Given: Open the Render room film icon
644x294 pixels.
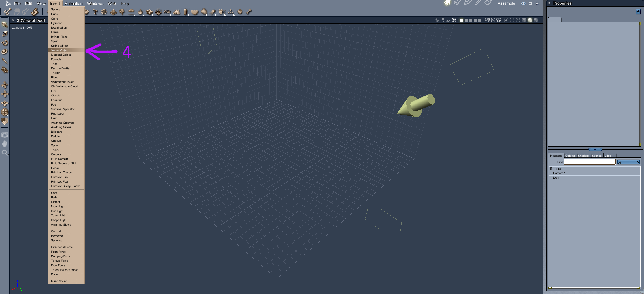Looking at the screenshot, I should (488, 3).
